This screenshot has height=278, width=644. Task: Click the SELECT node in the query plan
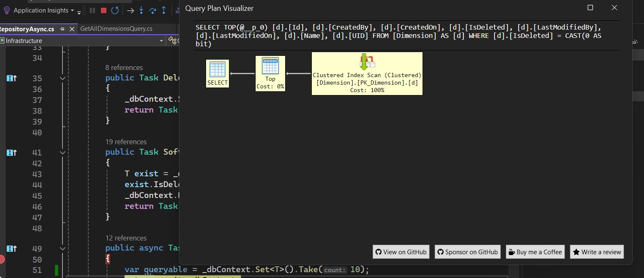click(x=217, y=73)
